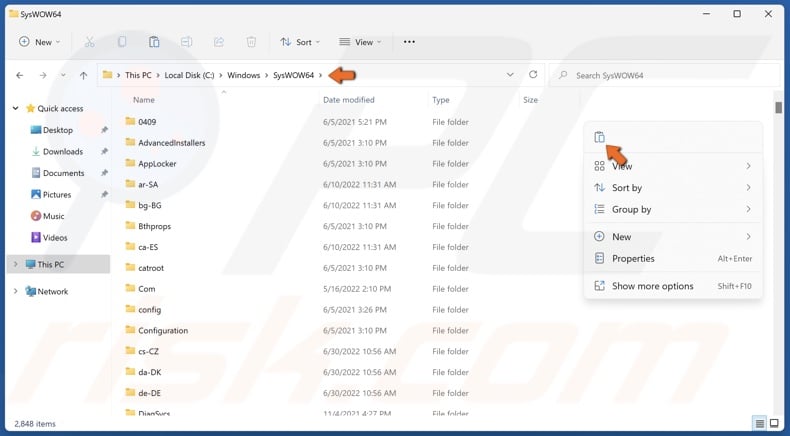
Task: Collapse the Quick access tree node
Action: (16, 108)
